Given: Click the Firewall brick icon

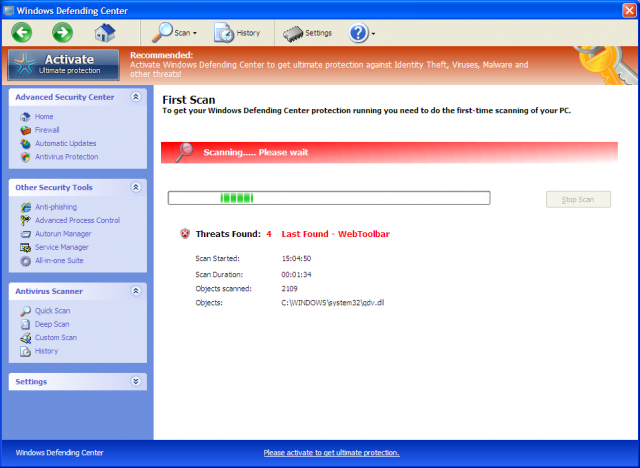Looking at the screenshot, I should point(25,130).
